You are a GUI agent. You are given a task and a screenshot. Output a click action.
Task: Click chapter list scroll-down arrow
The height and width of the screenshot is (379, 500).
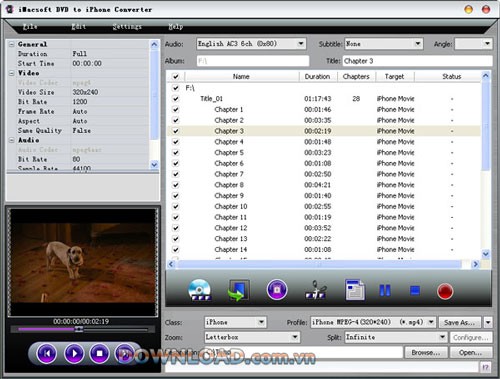point(486,254)
